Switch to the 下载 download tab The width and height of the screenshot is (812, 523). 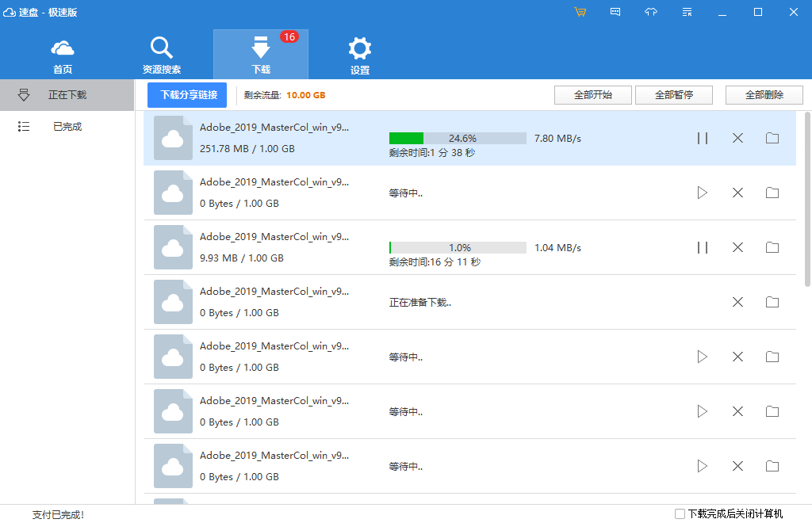pyautogui.click(x=261, y=55)
